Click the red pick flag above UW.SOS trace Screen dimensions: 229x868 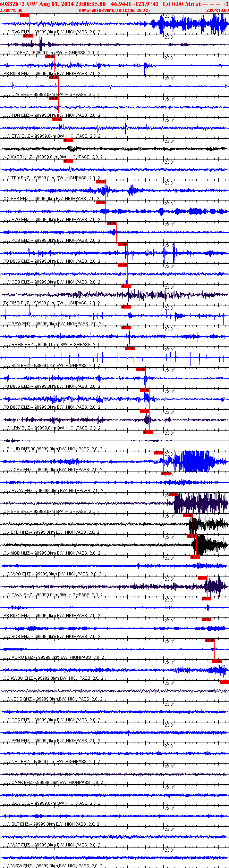click(x=206, y=620)
